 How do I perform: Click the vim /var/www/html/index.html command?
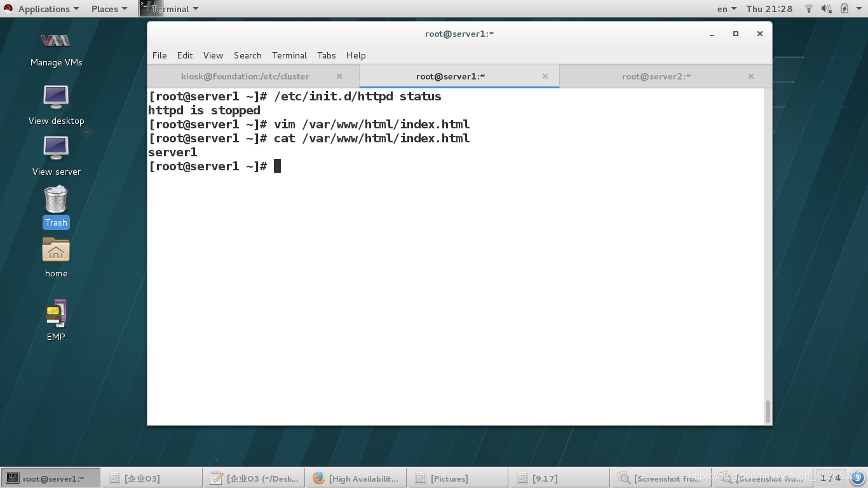[372, 125]
